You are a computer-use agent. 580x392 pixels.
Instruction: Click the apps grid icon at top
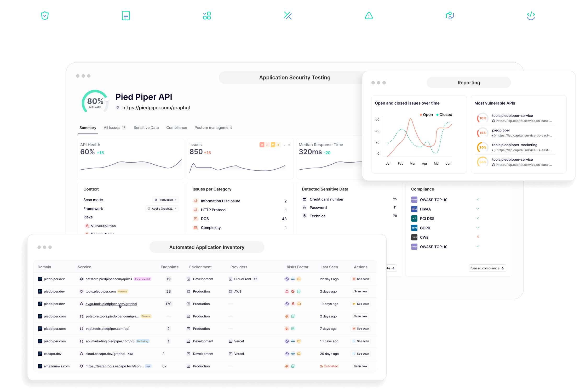[x=207, y=16]
